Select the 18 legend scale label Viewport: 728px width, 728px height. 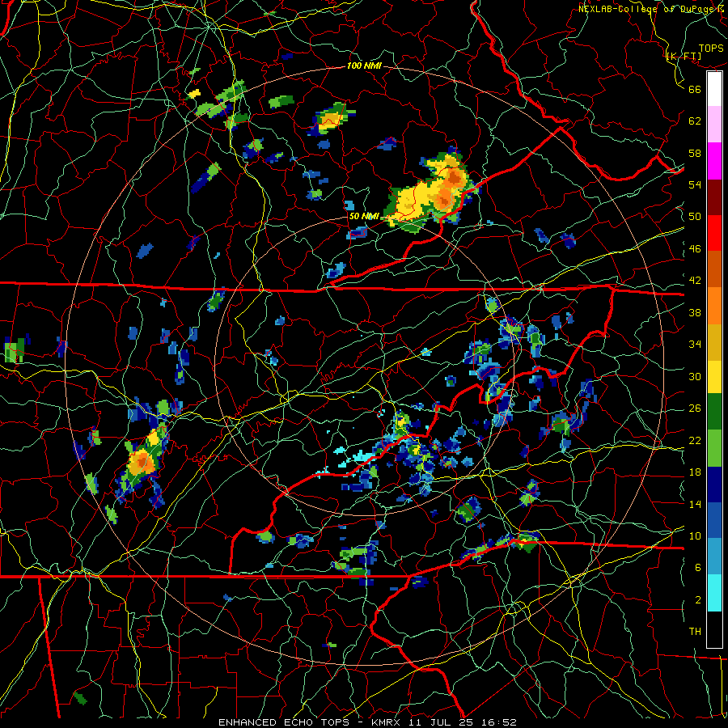pos(695,472)
